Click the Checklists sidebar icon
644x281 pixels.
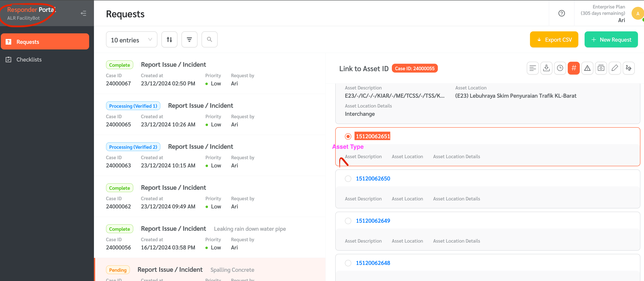[8, 59]
